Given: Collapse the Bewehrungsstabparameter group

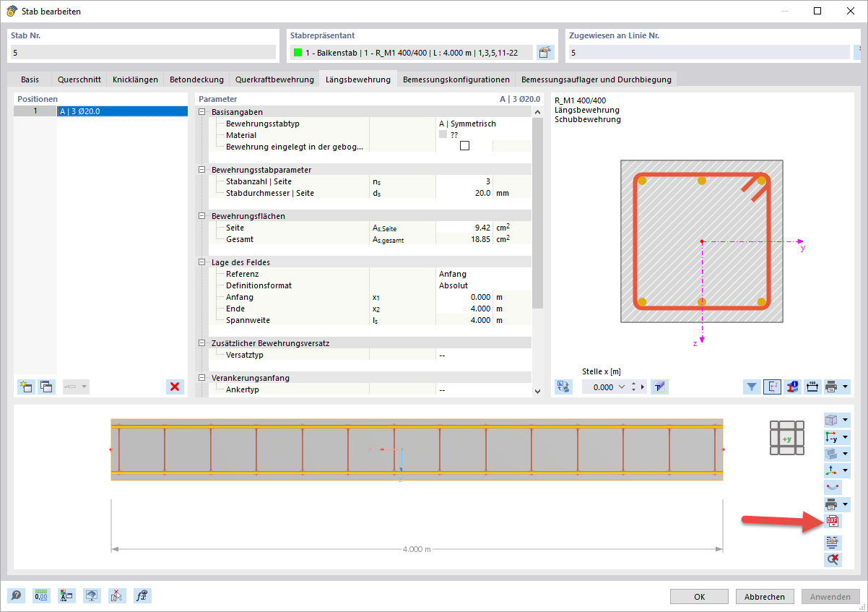Looking at the screenshot, I should pyautogui.click(x=202, y=170).
